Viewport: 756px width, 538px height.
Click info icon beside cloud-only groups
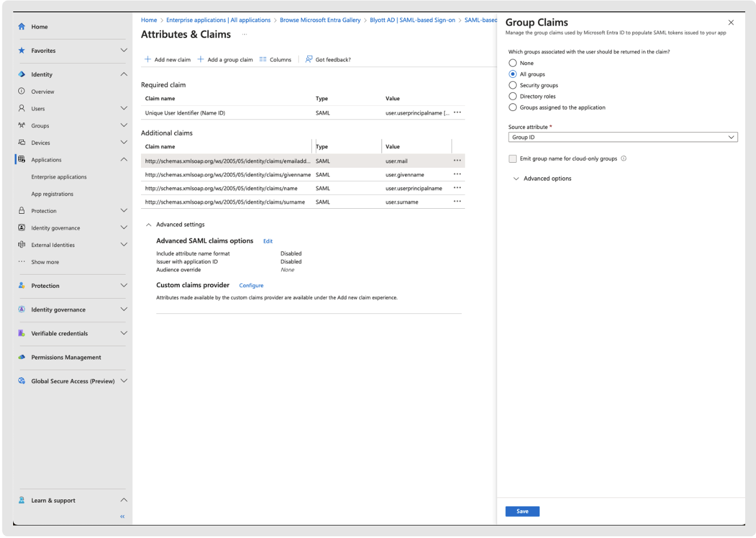tap(623, 159)
